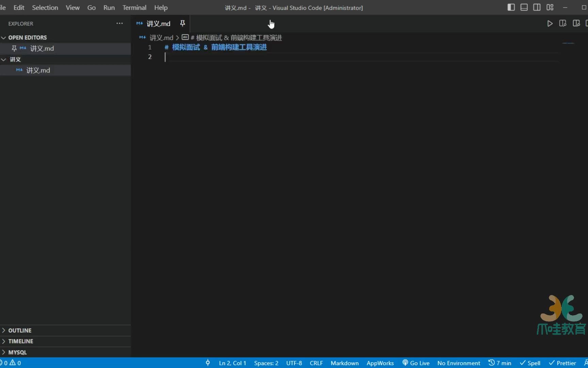The height and width of the screenshot is (368, 588).
Task: Toggle Spell checker in status bar
Action: tap(530, 363)
